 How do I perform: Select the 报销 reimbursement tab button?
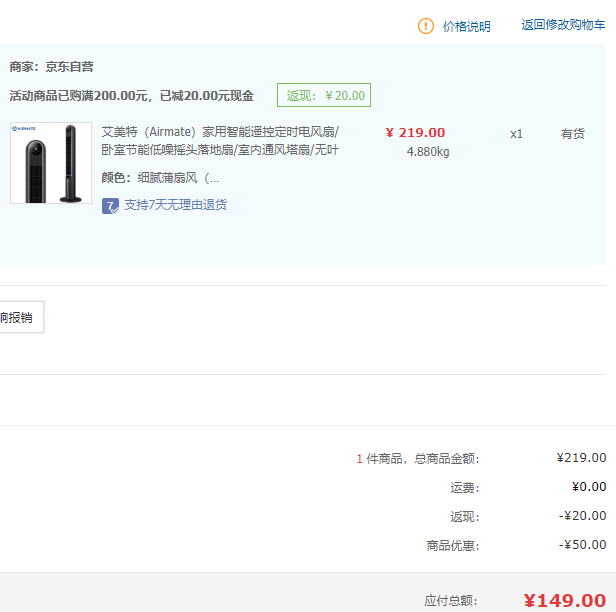pyautogui.click(x=21, y=317)
